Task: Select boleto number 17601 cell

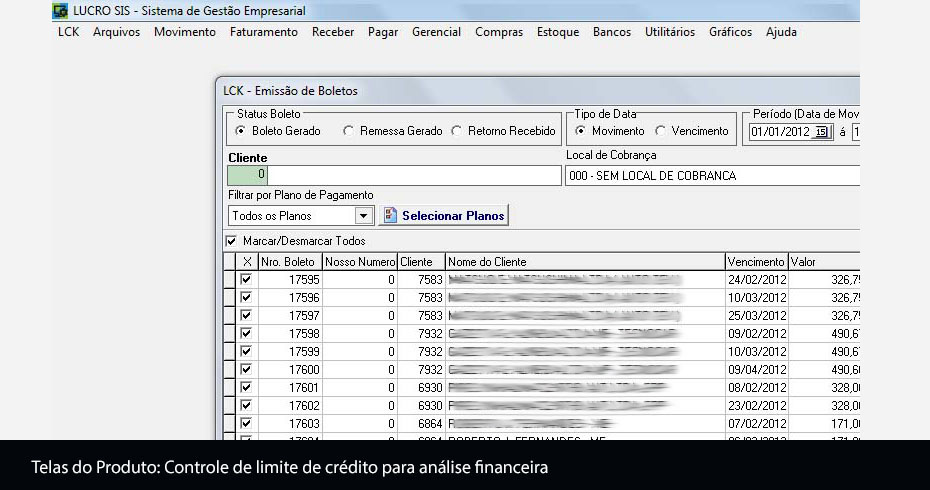Action: point(290,387)
